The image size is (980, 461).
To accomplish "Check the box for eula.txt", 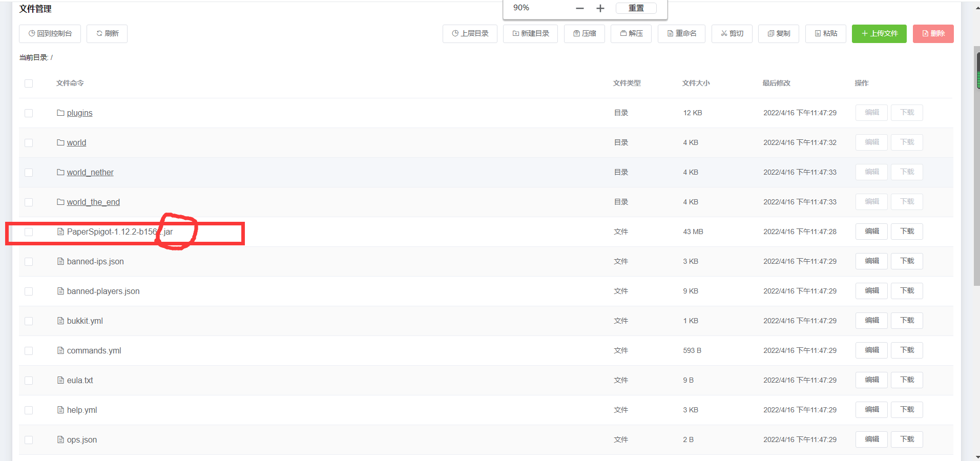I will click(x=29, y=381).
